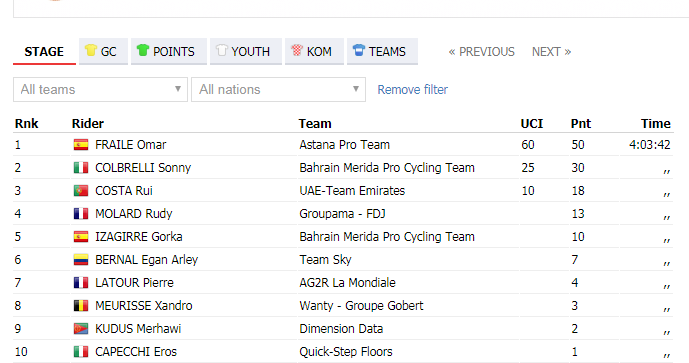Click the Colombian flag next to BERNAL Egan Arley
Viewport: 689px width, 363px height.
(81, 260)
